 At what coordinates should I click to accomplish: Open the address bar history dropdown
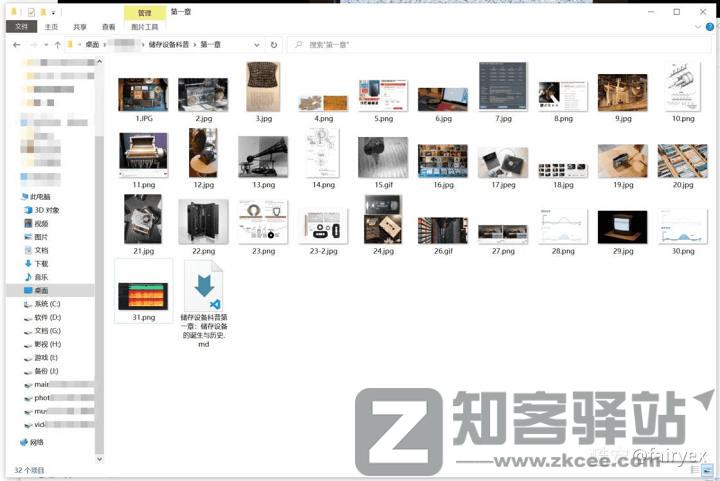pos(257,45)
